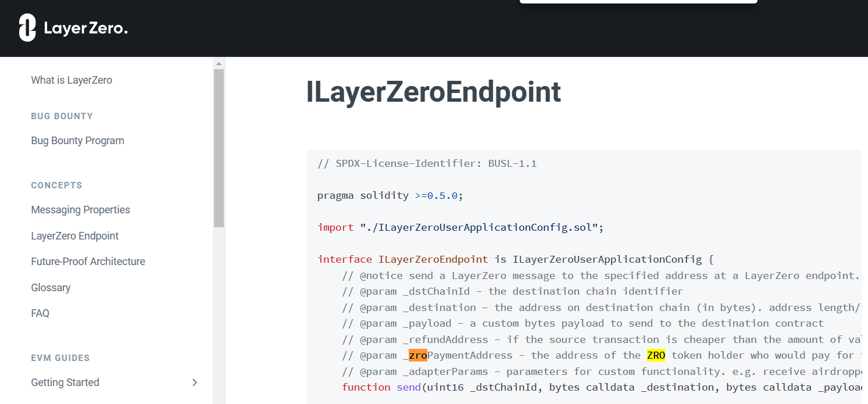Go to Messaging Properties in the sidebar
The image size is (868, 404).
pyautogui.click(x=80, y=210)
